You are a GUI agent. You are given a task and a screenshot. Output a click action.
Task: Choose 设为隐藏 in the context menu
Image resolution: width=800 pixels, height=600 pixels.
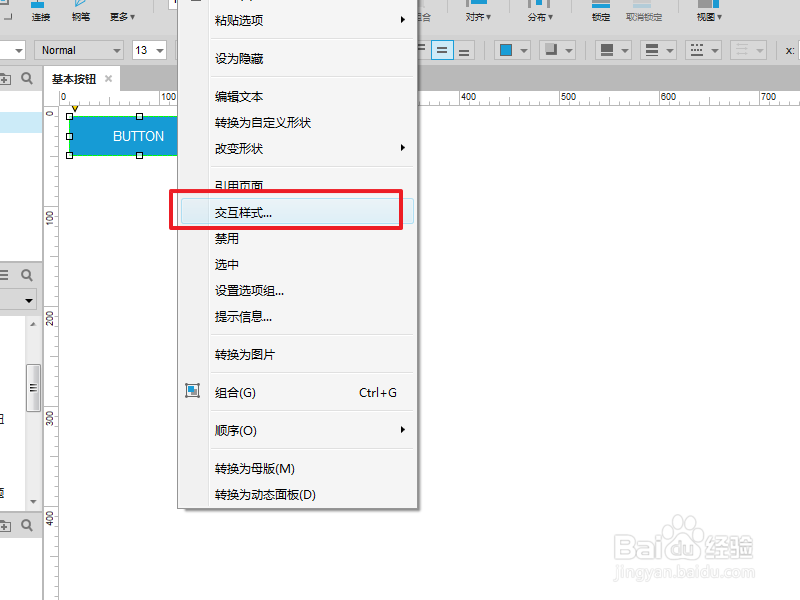click(x=297, y=59)
